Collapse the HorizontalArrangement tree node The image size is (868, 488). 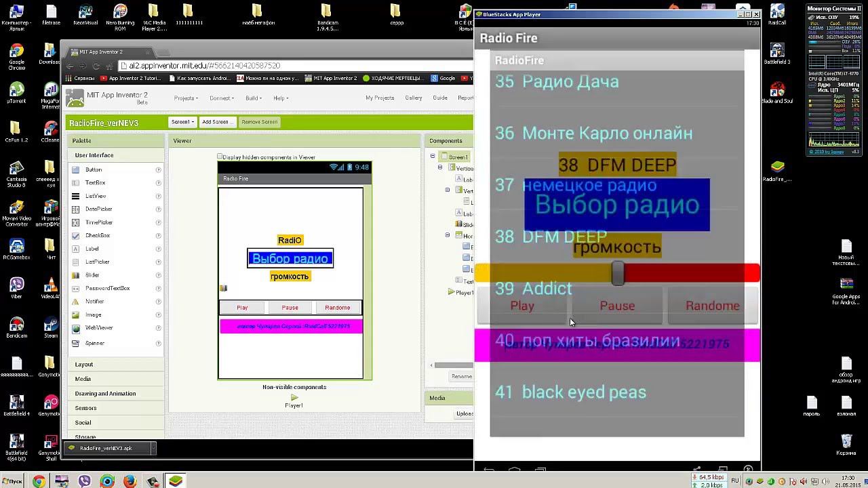(x=448, y=235)
